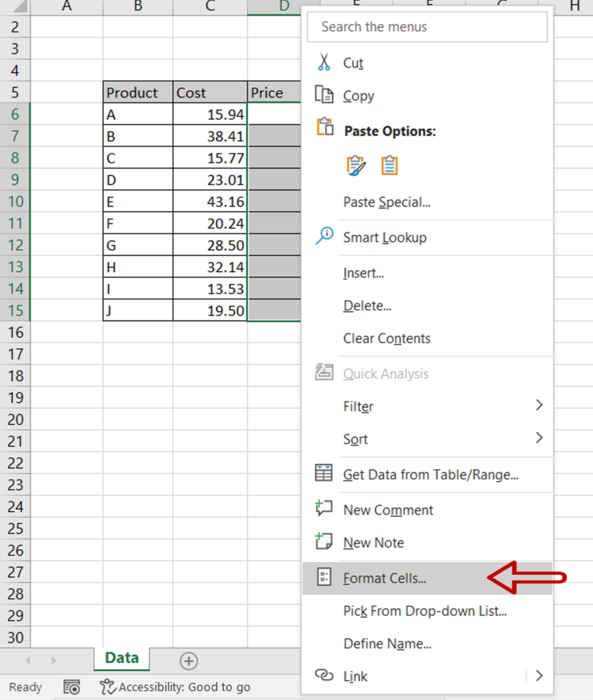This screenshot has width=593, height=700.
Task: Click cell with cost 38.41
Action: [210, 136]
